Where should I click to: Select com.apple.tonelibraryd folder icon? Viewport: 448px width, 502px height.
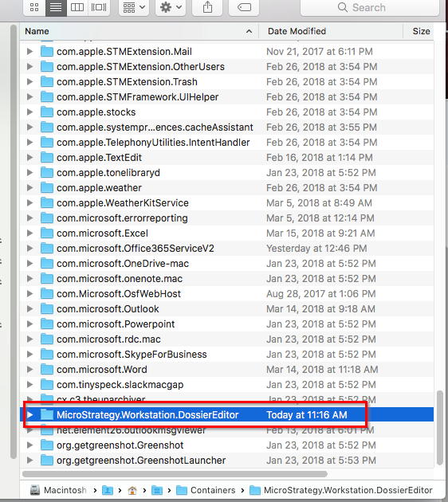[47, 173]
